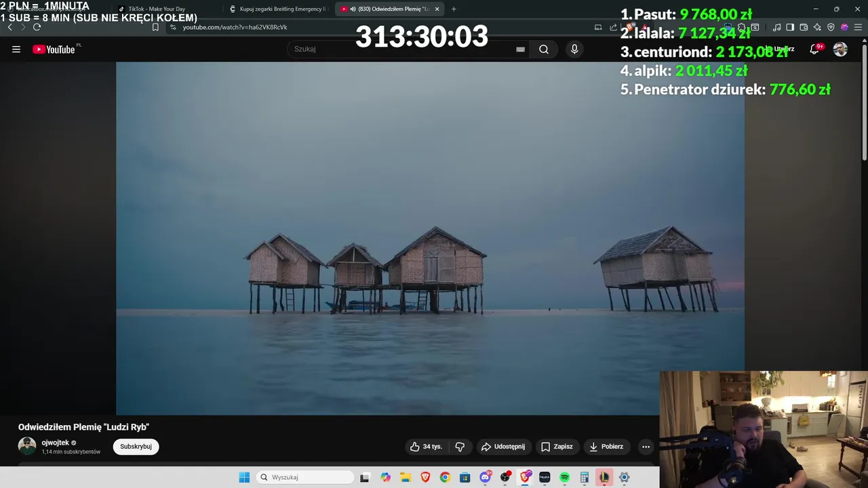The width and height of the screenshot is (868, 488).
Task: Start voice search with the microphone icon
Action: coord(574,49)
